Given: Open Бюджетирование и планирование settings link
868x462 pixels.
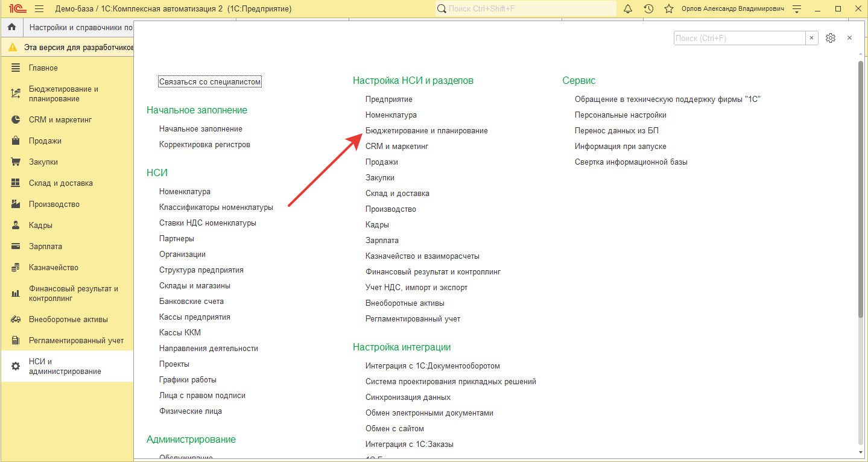Looking at the screenshot, I should tap(426, 131).
